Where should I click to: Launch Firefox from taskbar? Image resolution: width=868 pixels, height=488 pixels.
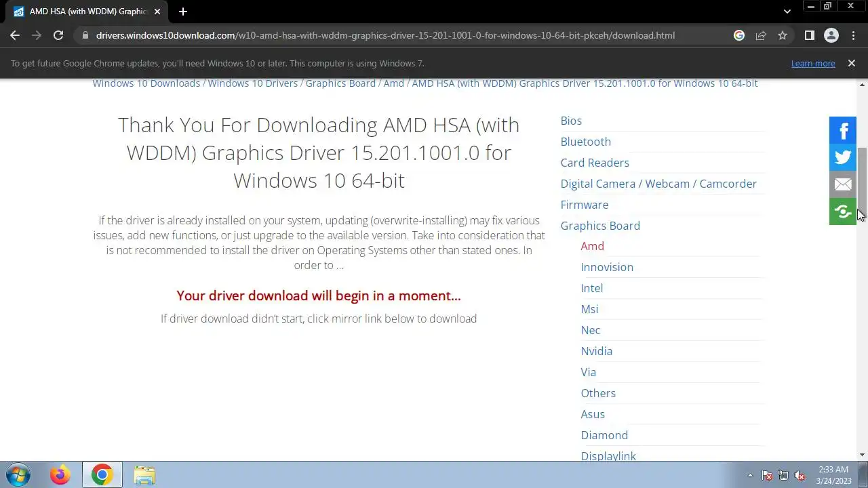[60, 475]
